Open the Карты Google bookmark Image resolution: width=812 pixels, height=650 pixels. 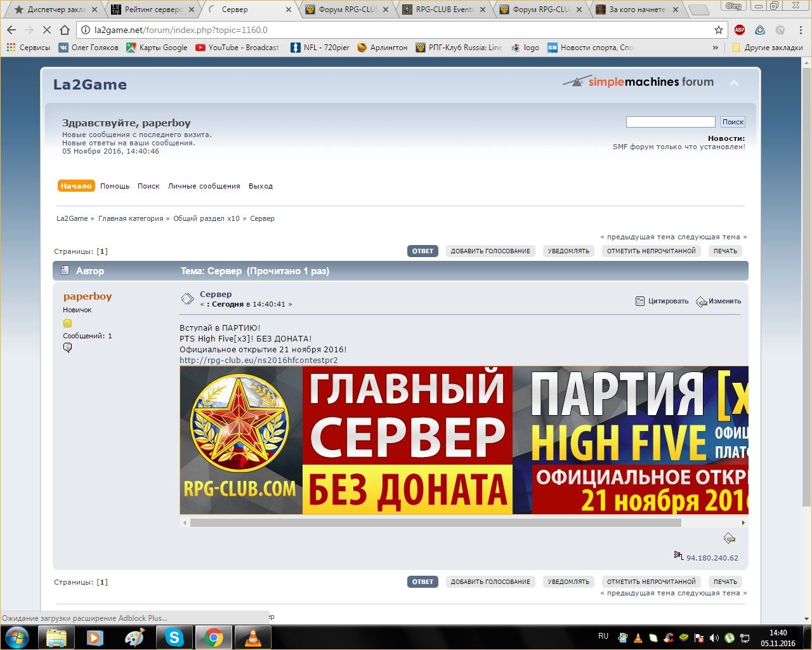click(x=157, y=48)
